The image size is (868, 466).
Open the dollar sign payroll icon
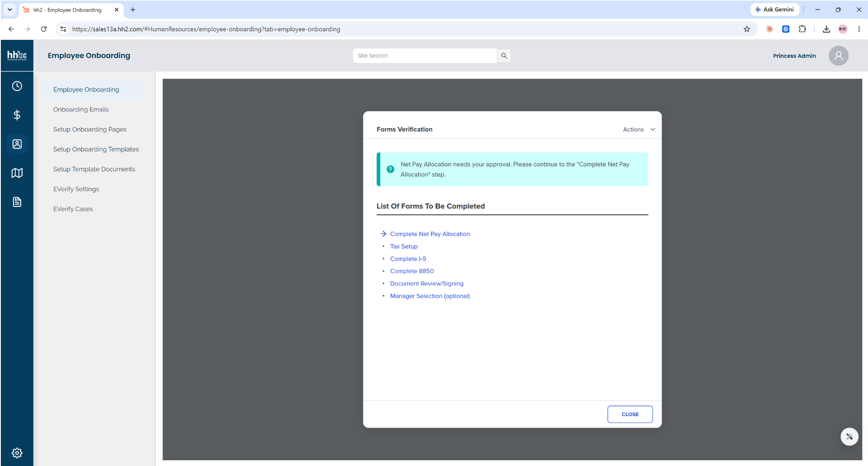tap(17, 115)
